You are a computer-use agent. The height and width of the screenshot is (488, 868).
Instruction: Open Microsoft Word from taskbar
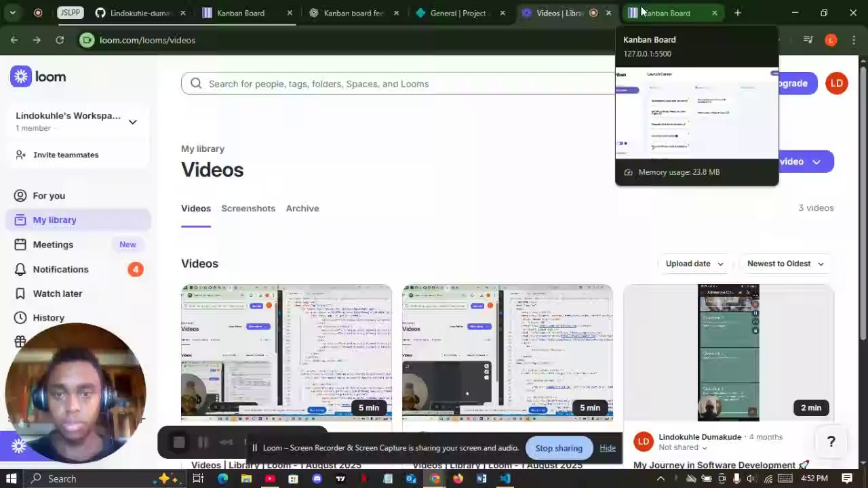[x=481, y=479]
